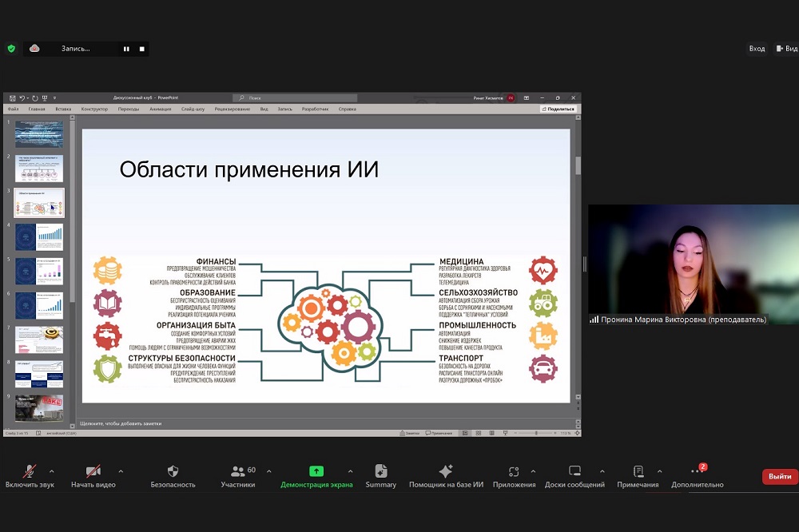
Task: Open Примечания notes icon
Action: pyautogui.click(x=638, y=471)
